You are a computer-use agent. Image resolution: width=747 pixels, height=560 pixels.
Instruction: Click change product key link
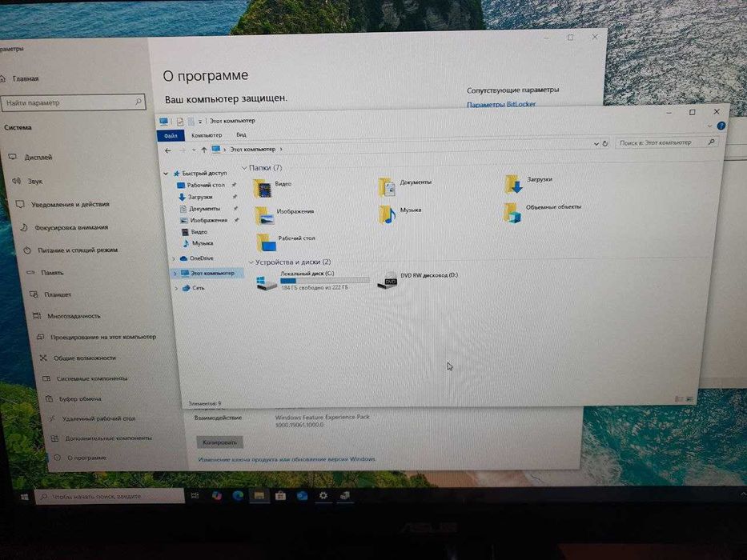pos(287,459)
